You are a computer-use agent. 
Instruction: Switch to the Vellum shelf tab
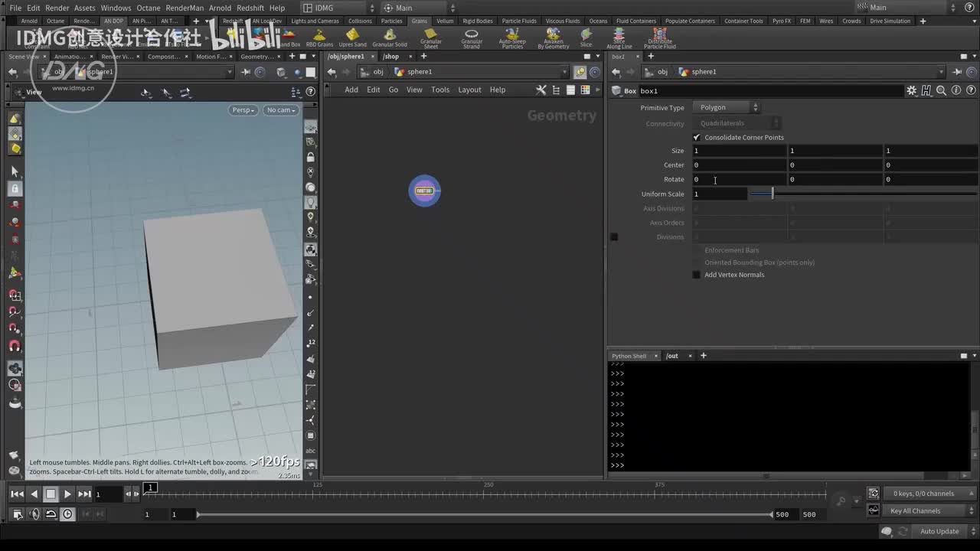pyautogui.click(x=445, y=21)
